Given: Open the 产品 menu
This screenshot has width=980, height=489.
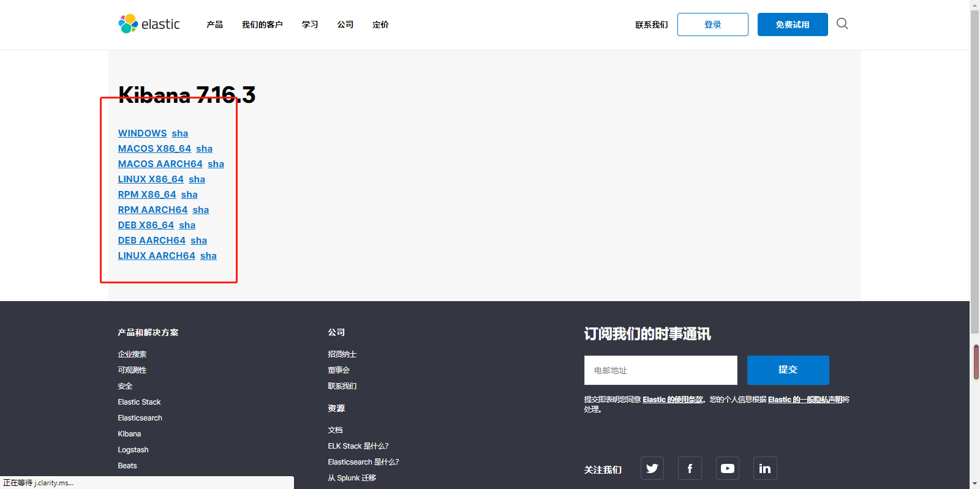Looking at the screenshot, I should click(x=214, y=24).
